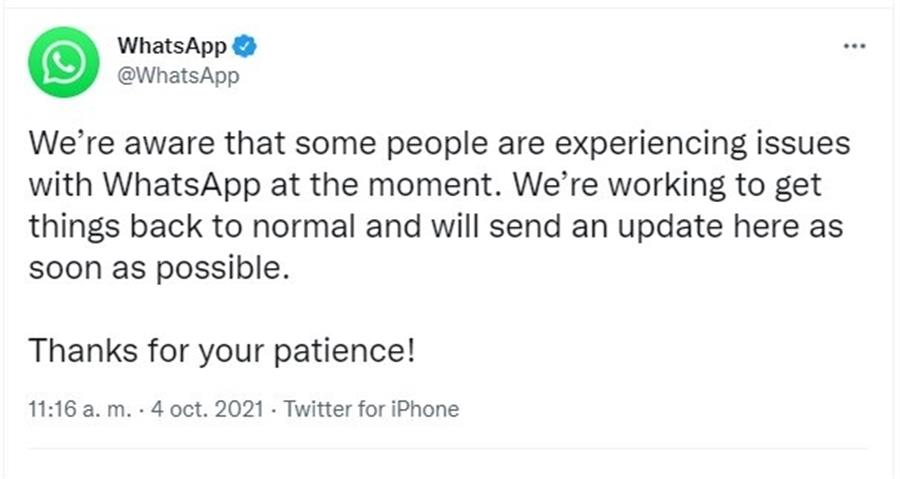Open the three-dot more options menu

855,46
